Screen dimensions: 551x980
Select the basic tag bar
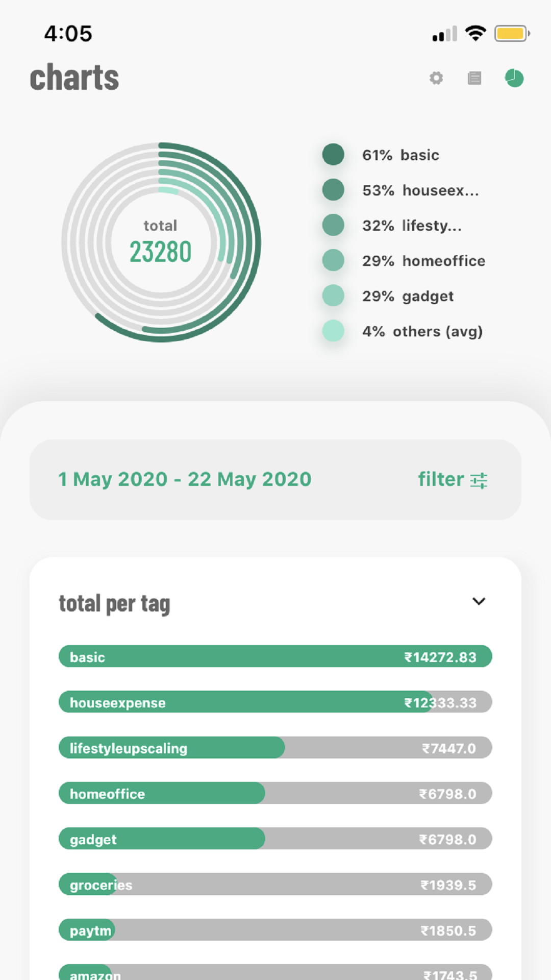pyautogui.click(x=275, y=656)
